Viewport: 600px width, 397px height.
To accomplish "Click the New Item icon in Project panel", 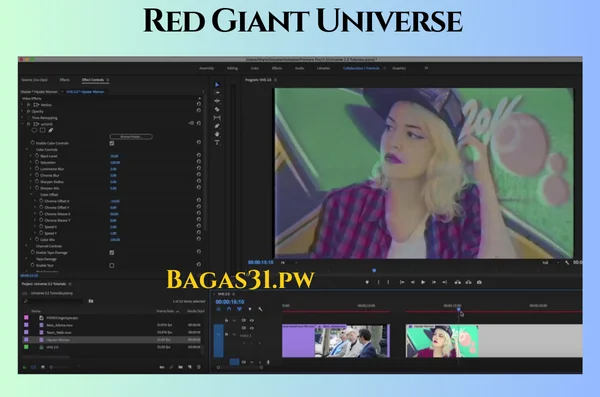I will tap(190, 367).
